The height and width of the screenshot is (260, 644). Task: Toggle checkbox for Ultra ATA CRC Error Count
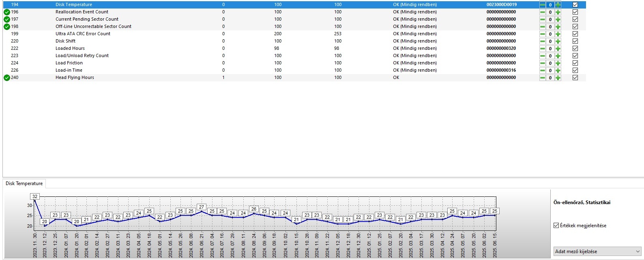pos(575,34)
